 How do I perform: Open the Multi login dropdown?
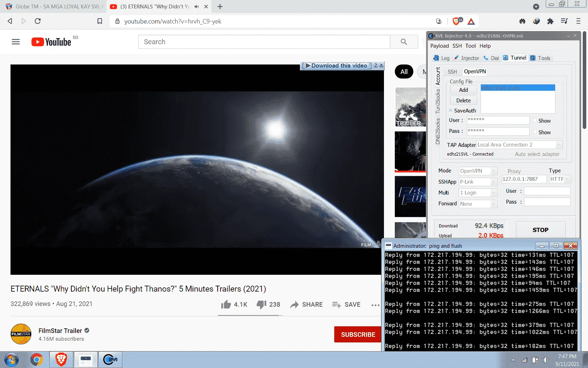point(494,193)
